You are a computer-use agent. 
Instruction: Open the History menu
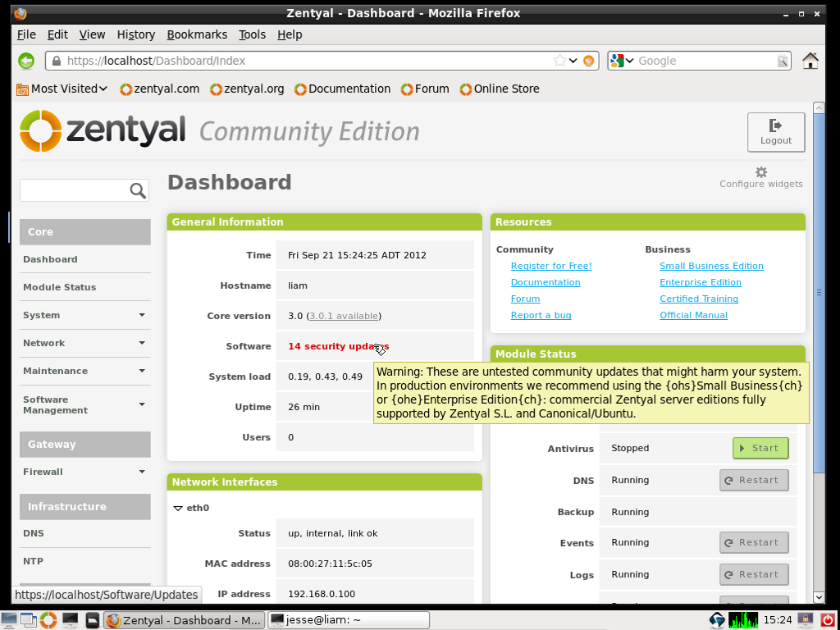coord(136,34)
